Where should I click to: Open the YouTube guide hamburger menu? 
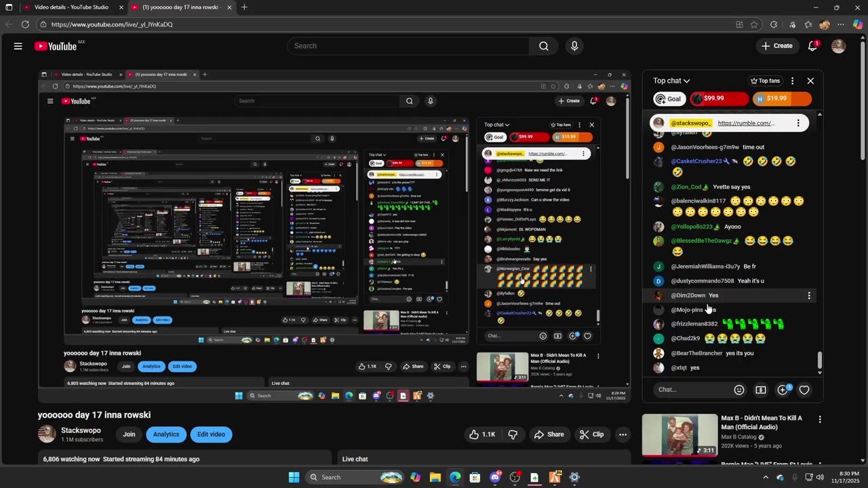coord(18,46)
